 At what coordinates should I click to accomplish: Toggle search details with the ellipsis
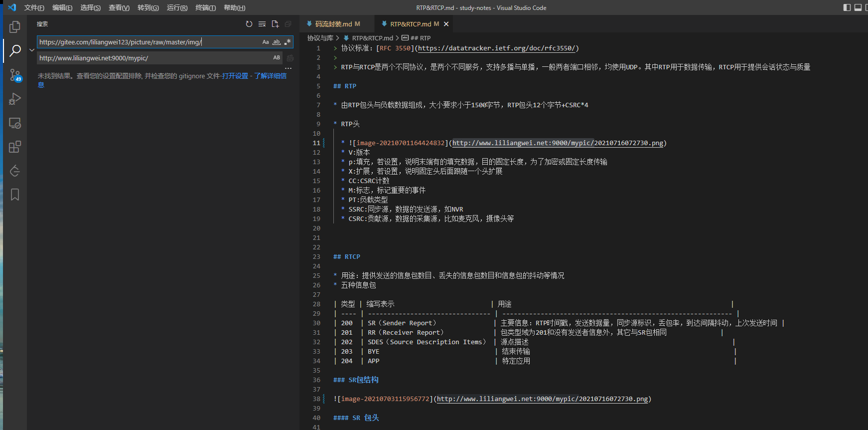click(x=288, y=68)
